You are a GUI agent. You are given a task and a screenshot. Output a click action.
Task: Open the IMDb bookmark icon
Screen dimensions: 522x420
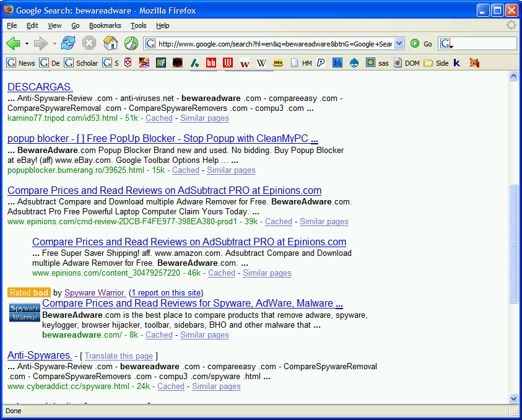pos(278,63)
